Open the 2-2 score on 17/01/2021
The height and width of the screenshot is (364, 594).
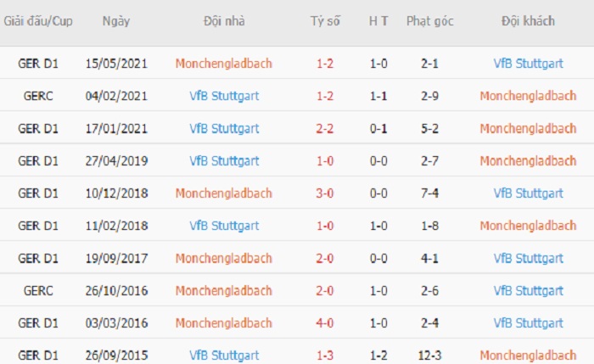325,128
